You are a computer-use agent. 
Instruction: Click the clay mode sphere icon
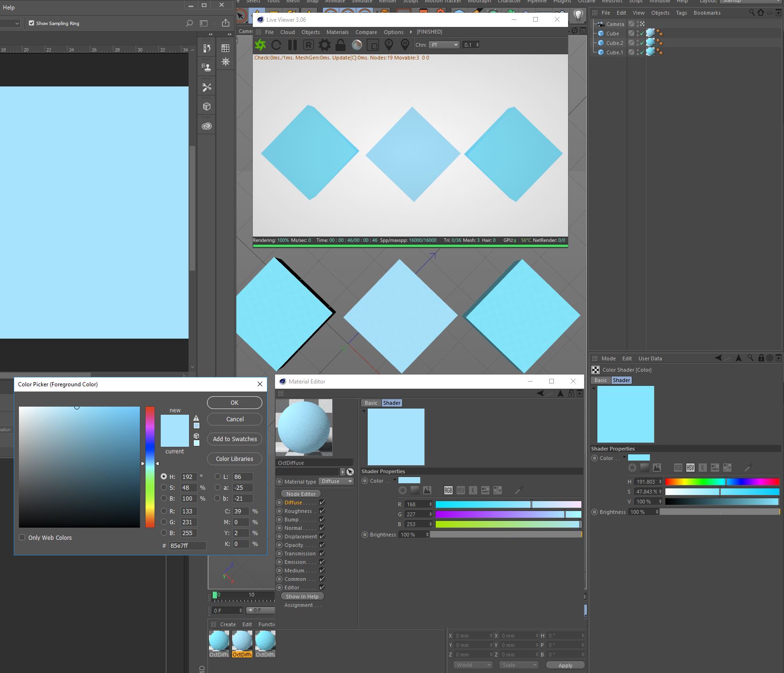click(357, 45)
